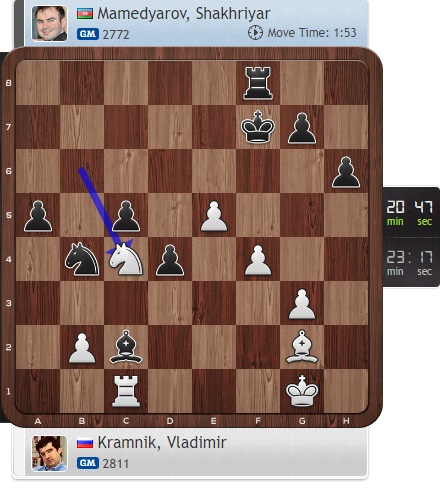Select the white rook on c1
The height and width of the screenshot is (488, 440).
click(x=126, y=391)
